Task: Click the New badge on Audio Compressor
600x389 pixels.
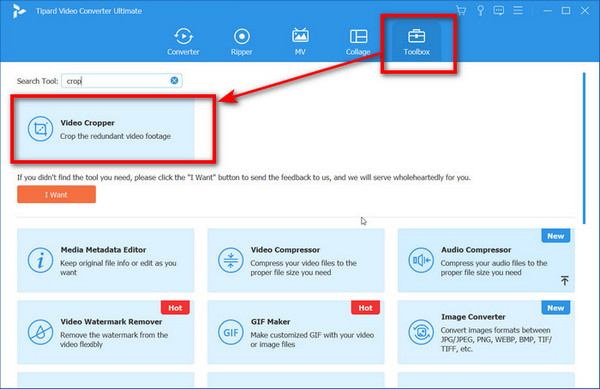Action: pos(556,236)
